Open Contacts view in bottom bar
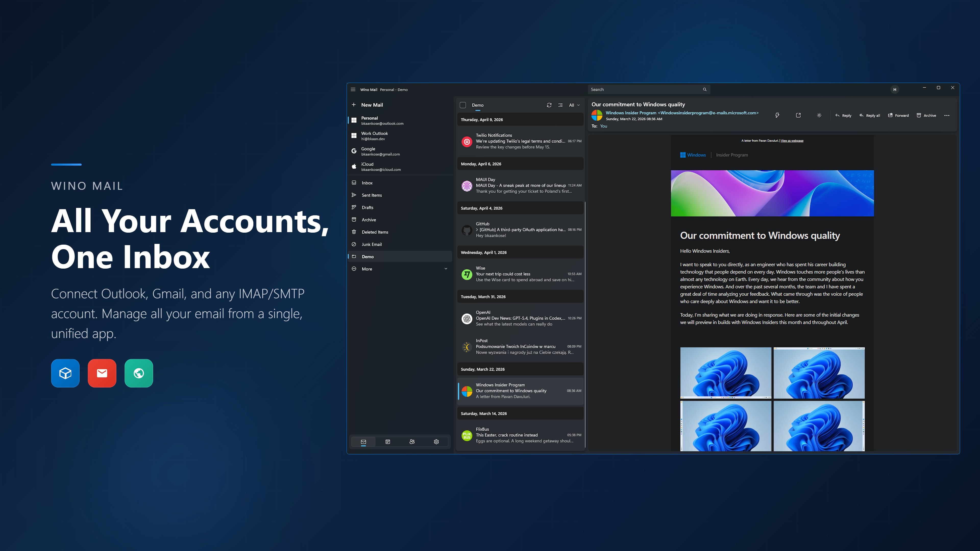 (x=412, y=442)
